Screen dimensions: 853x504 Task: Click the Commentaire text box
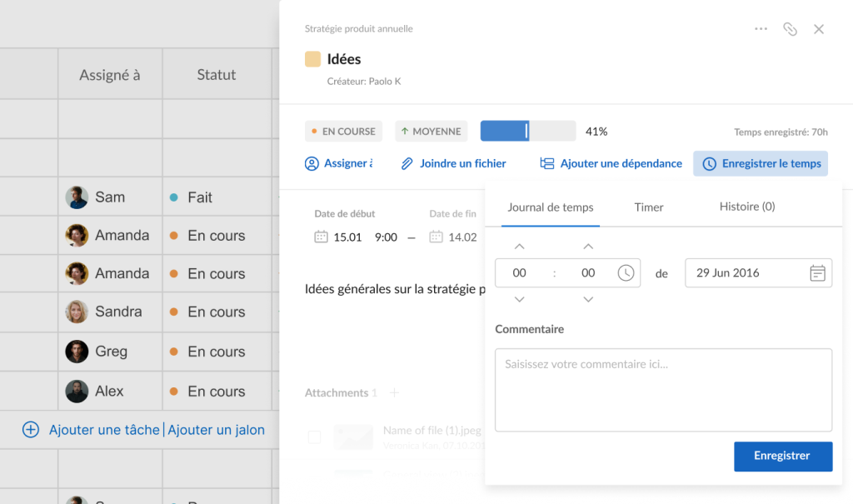pyautogui.click(x=663, y=390)
